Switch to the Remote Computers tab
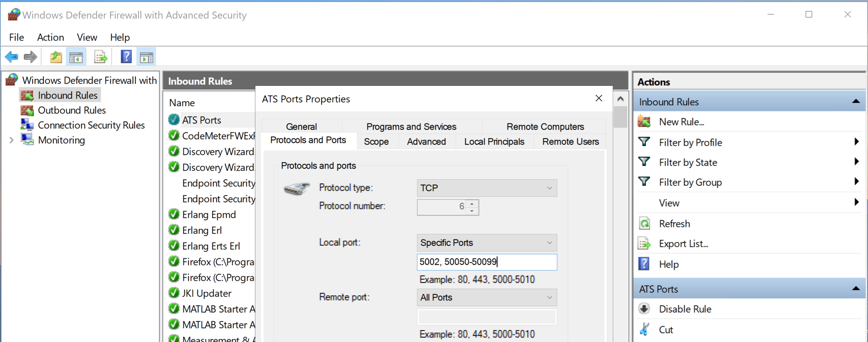This screenshot has width=868, height=342. [545, 127]
